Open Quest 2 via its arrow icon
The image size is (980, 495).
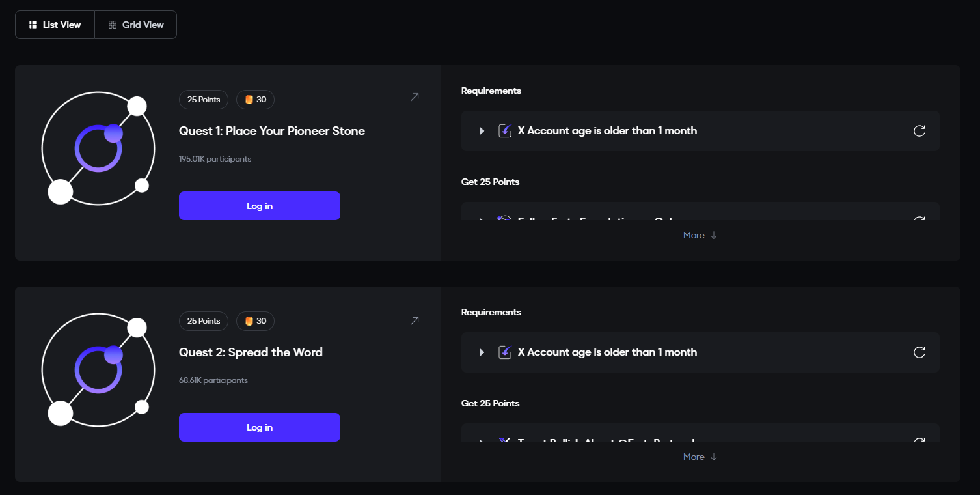point(415,321)
